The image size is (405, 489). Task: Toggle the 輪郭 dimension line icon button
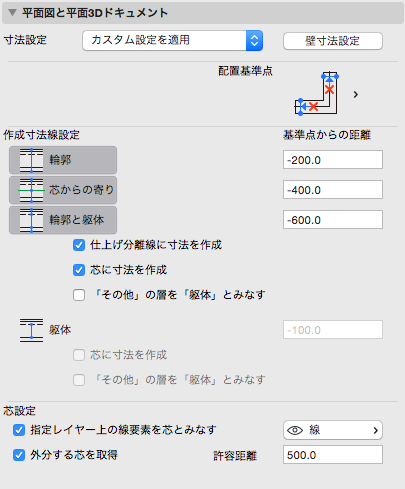coord(63,160)
